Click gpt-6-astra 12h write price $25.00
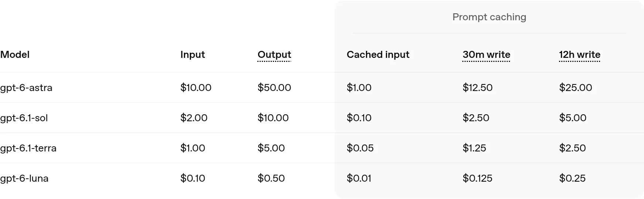 pyautogui.click(x=576, y=88)
